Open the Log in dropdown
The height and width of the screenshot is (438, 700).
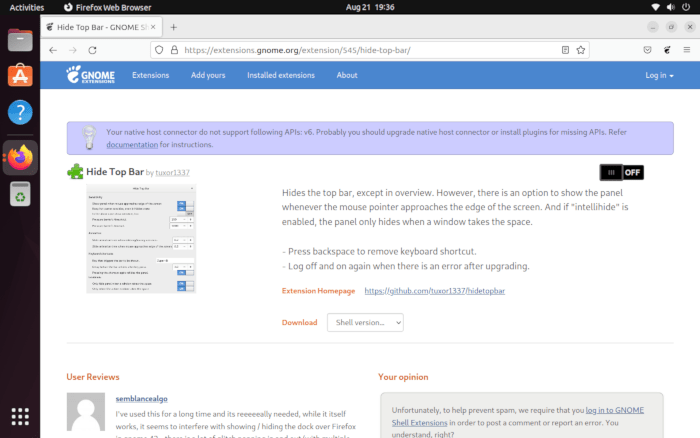pos(659,75)
